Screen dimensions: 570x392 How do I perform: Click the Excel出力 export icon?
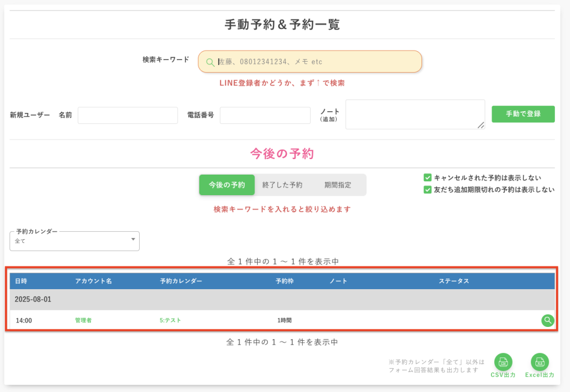coord(539,362)
